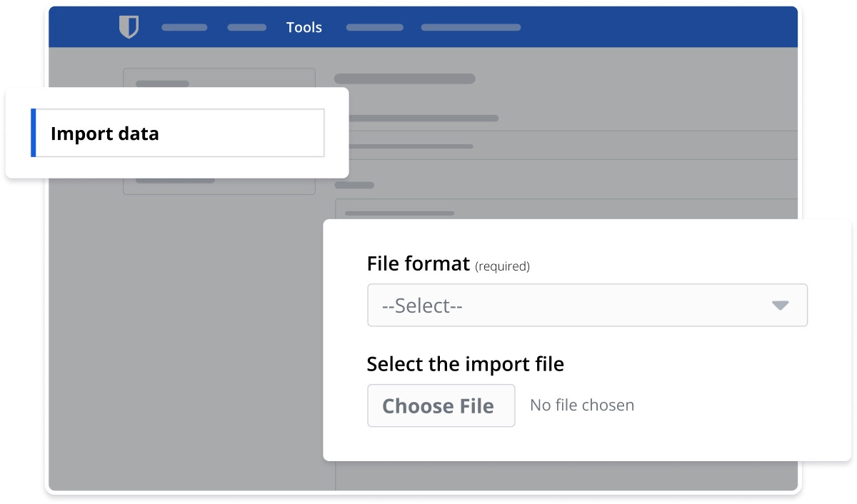
Task: Click the '--Select--' placeholder text
Action: coord(422,306)
